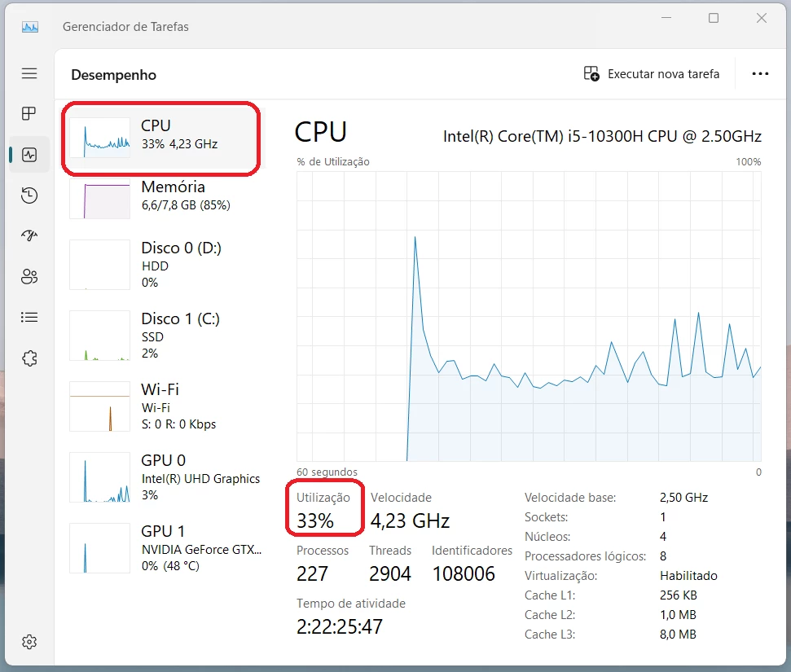
Task: Close the Task Manager window
Action: 761,18
